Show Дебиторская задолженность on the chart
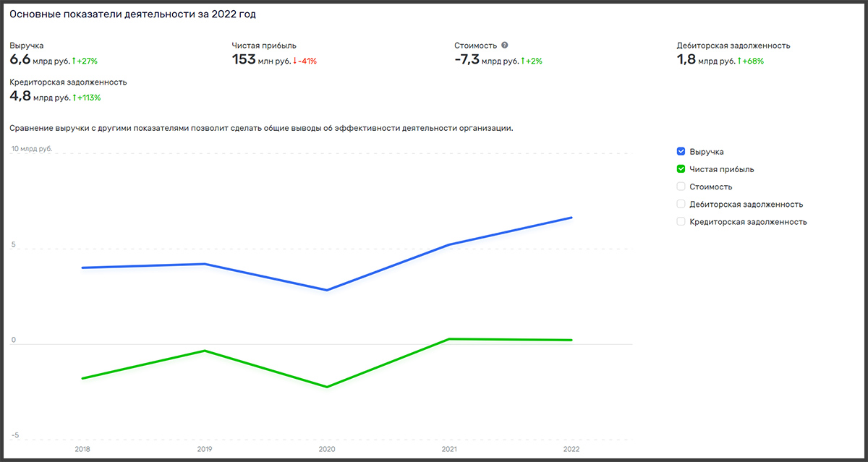The height and width of the screenshot is (462, 868). tap(681, 204)
